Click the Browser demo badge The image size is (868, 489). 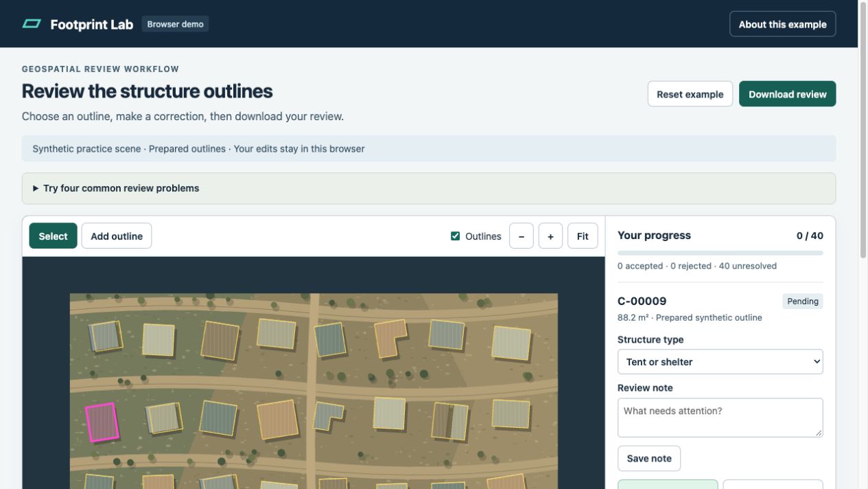(175, 24)
